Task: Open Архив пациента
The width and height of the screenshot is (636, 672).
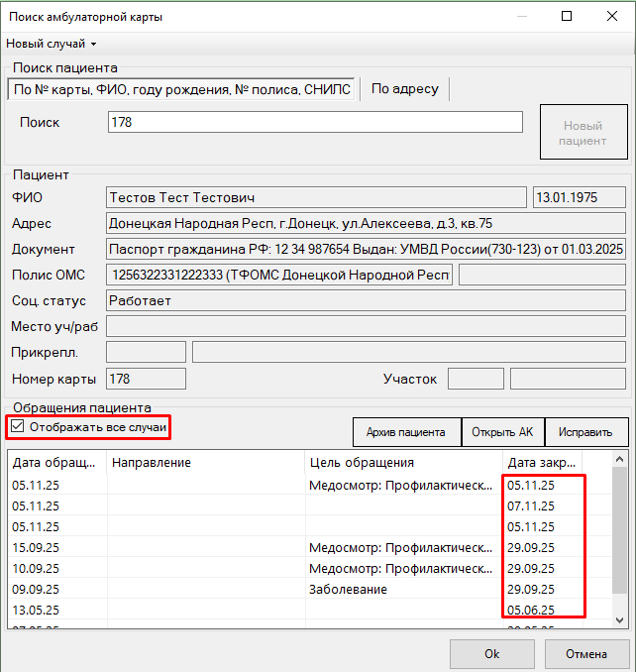Action: point(406,432)
